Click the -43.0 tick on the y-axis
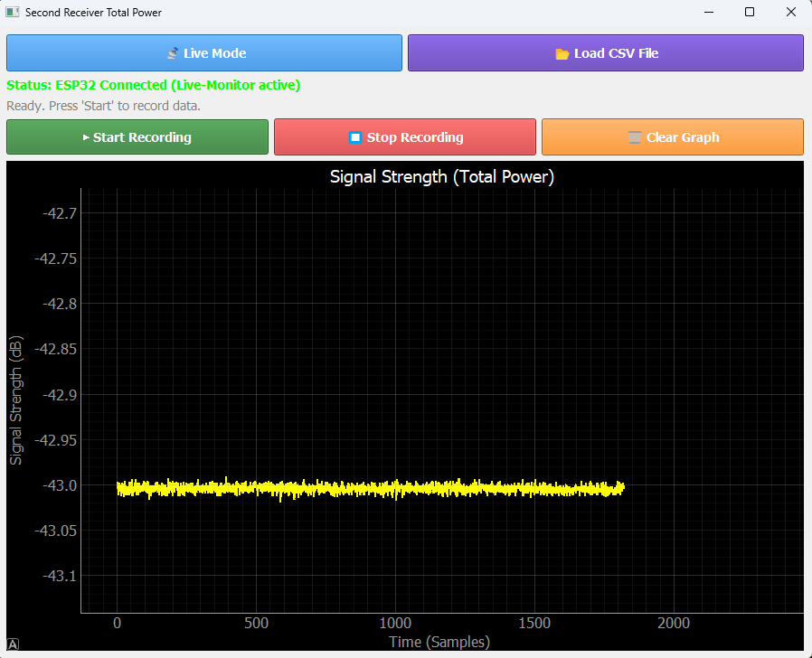The width and height of the screenshot is (812, 658). (58, 485)
